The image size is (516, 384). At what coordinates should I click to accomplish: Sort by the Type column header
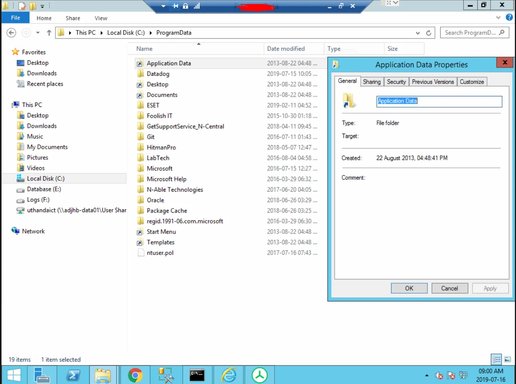[x=334, y=49]
